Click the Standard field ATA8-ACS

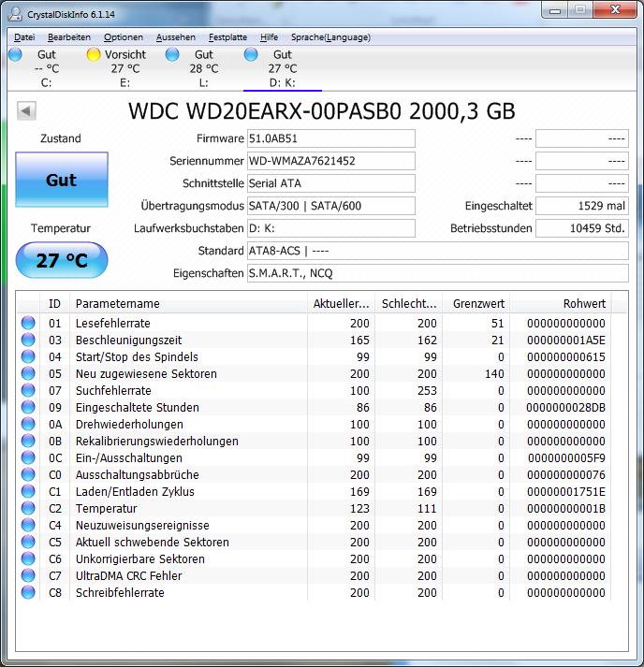(438, 251)
